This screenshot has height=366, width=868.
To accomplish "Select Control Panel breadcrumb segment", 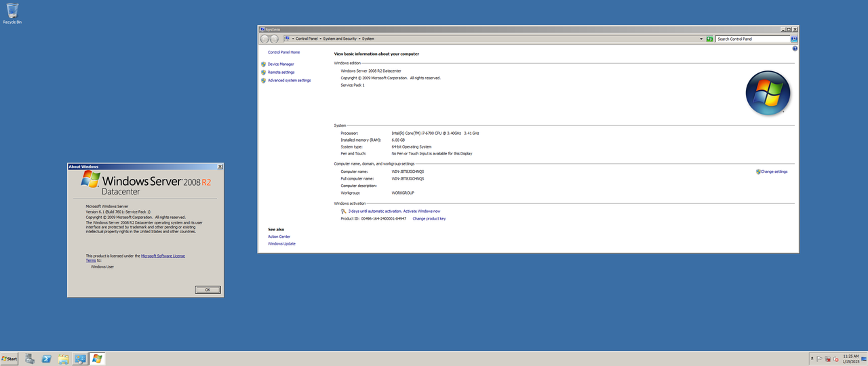I will 307,39.
